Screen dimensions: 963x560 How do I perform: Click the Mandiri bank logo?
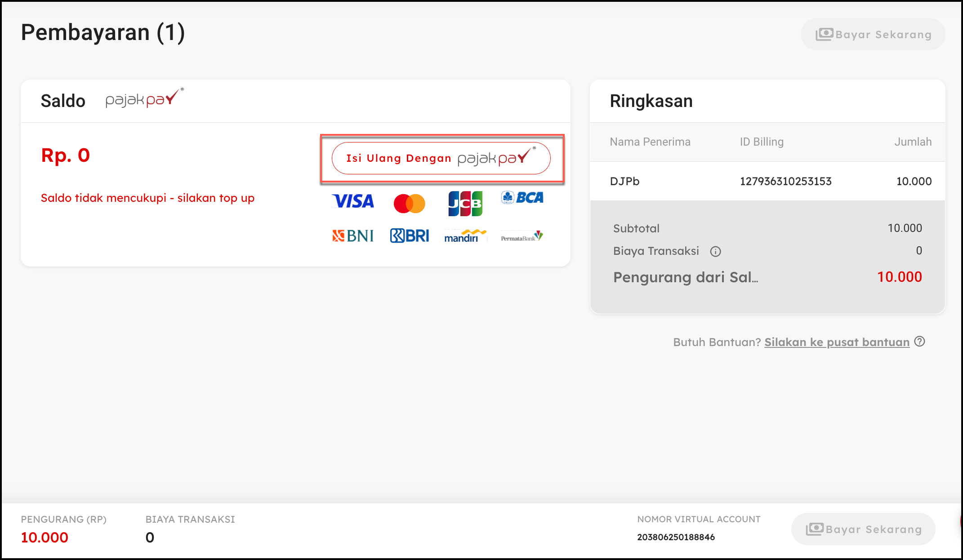pos(465,236)
